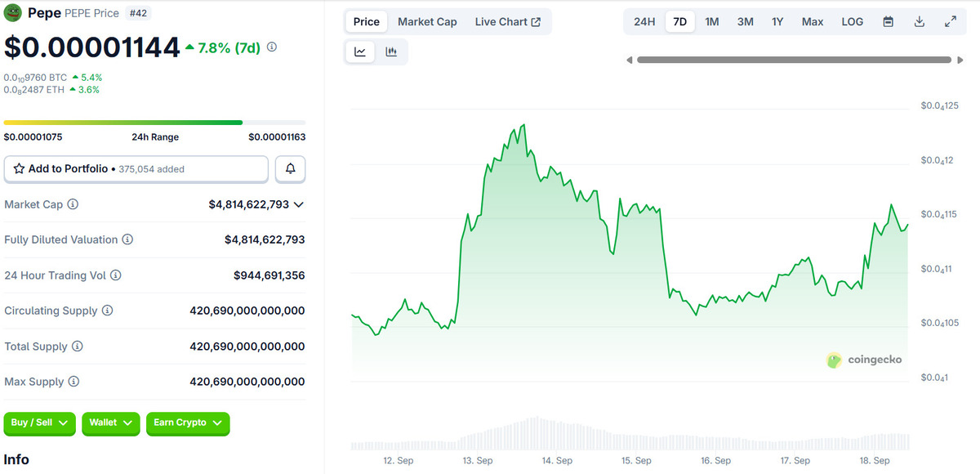Click the $944,691,356 trading volume value
Screen dimensions: 980x474
point(269,275)
